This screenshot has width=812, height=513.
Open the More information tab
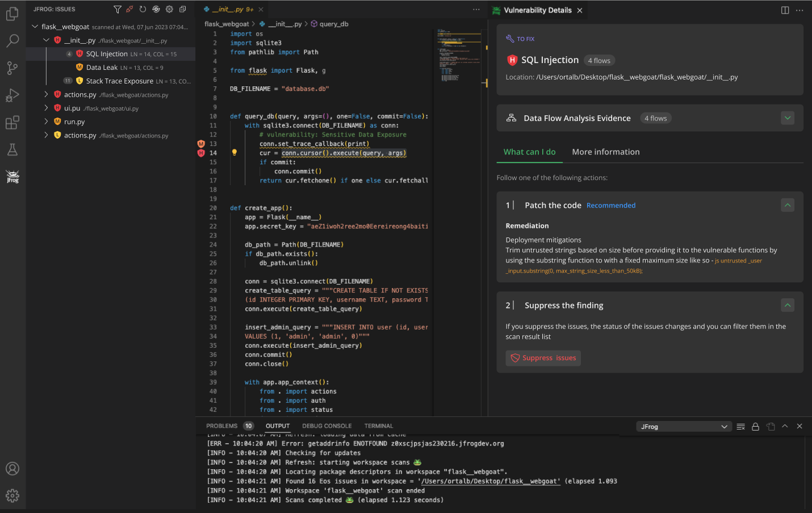pyautogui.click(x=606, y=152)
